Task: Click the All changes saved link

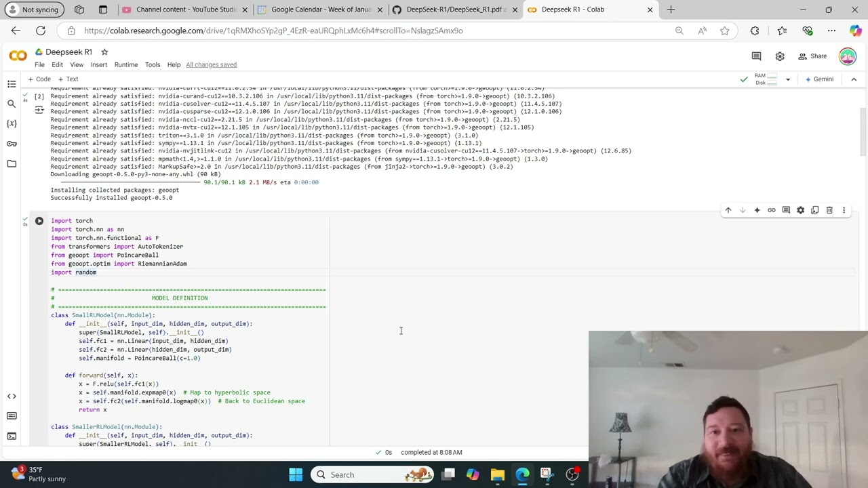Action: point(211,65)
